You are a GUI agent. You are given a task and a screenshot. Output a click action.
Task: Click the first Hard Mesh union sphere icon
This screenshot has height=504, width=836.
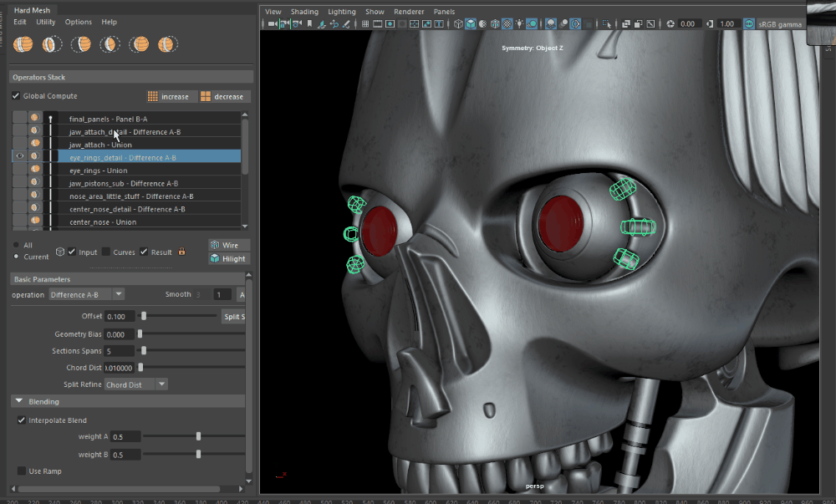(23, 44)
